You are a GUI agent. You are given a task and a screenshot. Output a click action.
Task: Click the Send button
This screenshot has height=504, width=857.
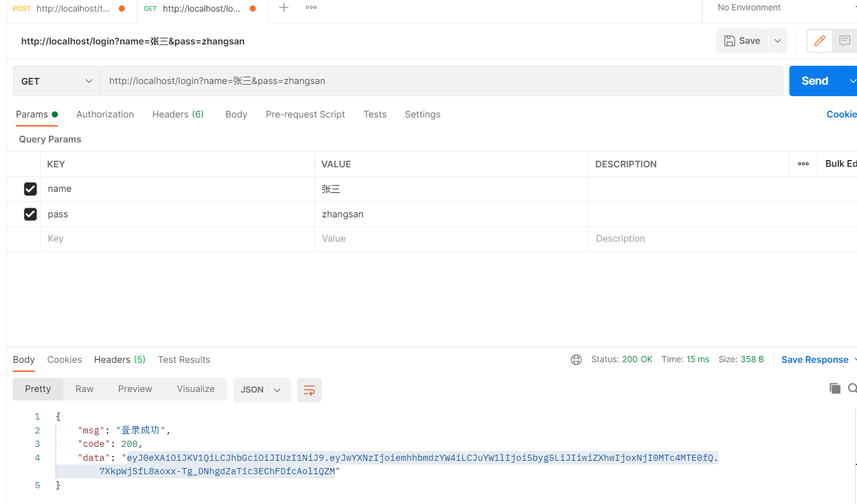[814, 80]
